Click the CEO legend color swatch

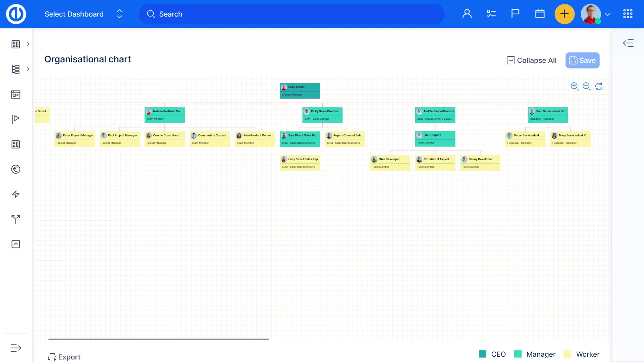pos(482,354)
